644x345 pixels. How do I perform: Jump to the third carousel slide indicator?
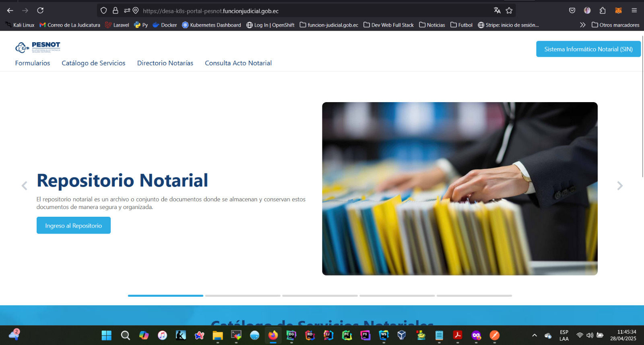tap(320, 296)
